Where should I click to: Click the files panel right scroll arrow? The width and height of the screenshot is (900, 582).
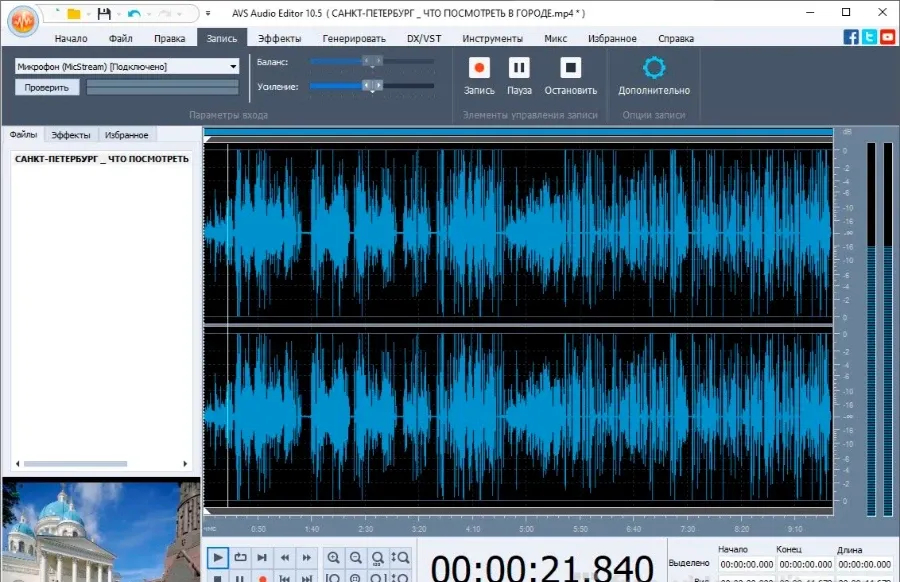coord(185,464)
